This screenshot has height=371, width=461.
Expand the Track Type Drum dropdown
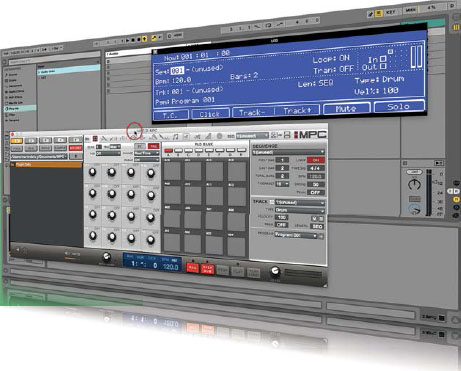click(299, 210)
